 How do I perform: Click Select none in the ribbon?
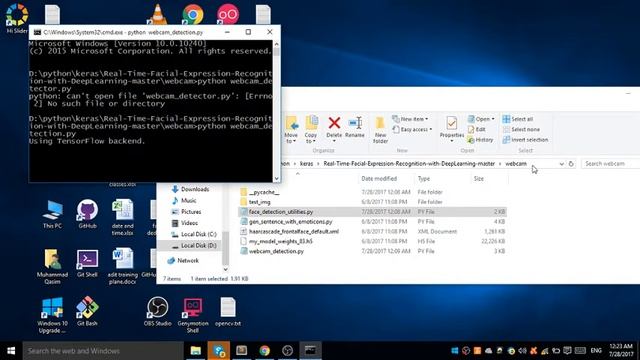(521, 129)
